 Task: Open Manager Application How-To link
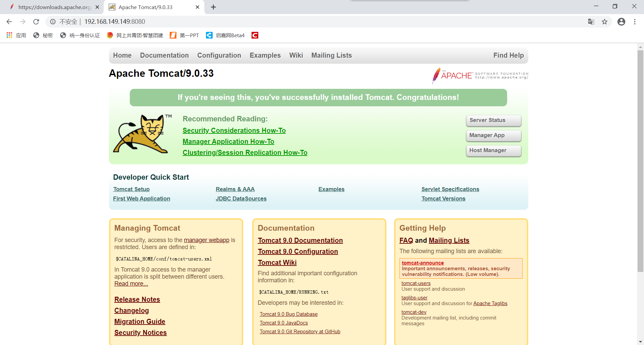tap(228, 141)
